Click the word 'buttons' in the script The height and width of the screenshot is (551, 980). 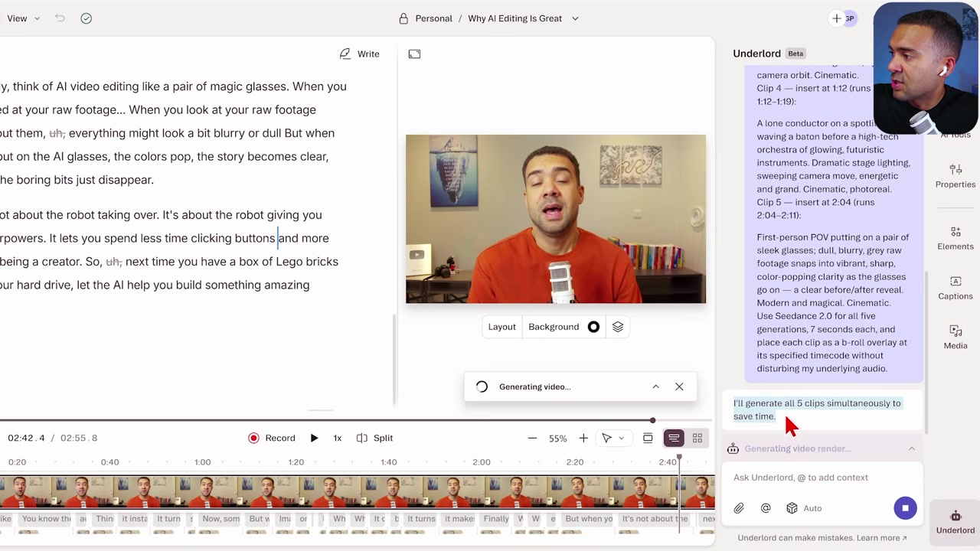pyautogui.click(x=255, y=238)
